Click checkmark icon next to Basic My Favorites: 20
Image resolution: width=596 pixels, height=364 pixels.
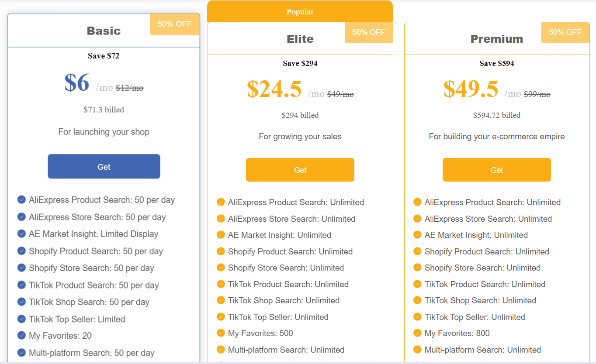[21, 336]
